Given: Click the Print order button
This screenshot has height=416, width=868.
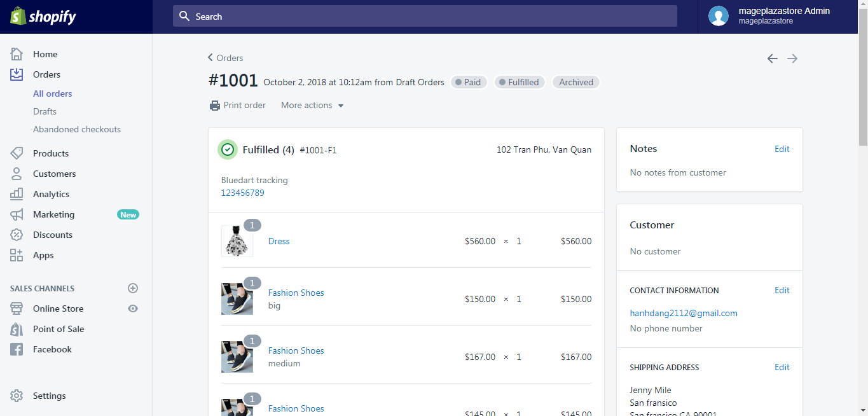Looking at the screenshot, I should click(238, 105).
